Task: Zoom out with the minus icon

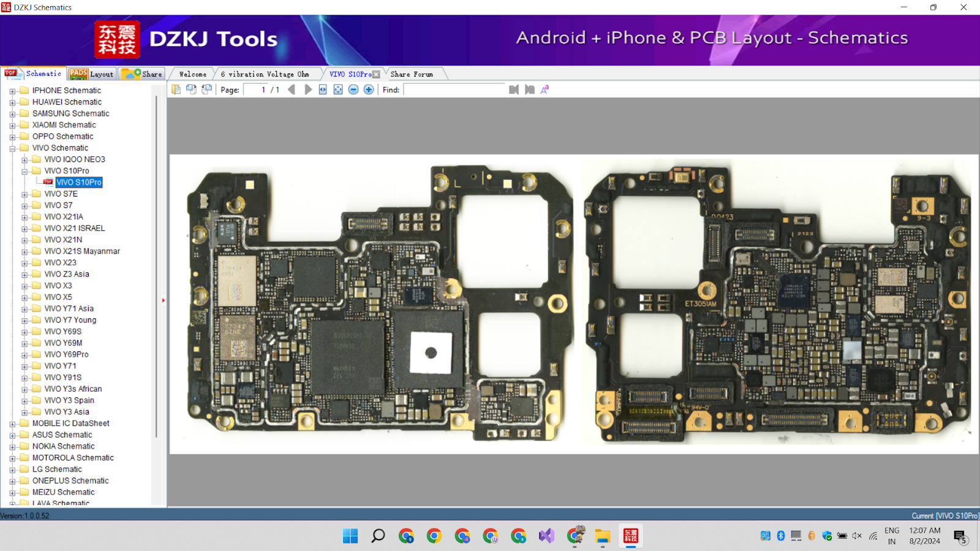Action: (353, 89)
